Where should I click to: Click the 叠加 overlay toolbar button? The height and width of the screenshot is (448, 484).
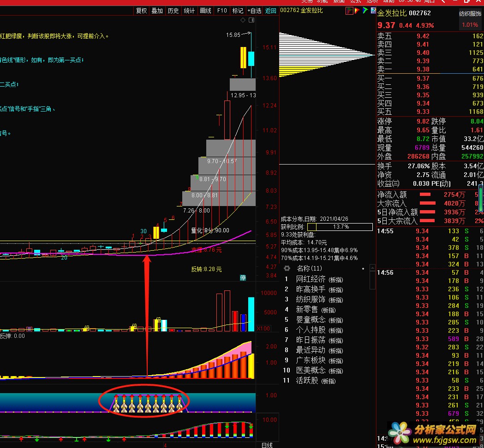[157, 11]
